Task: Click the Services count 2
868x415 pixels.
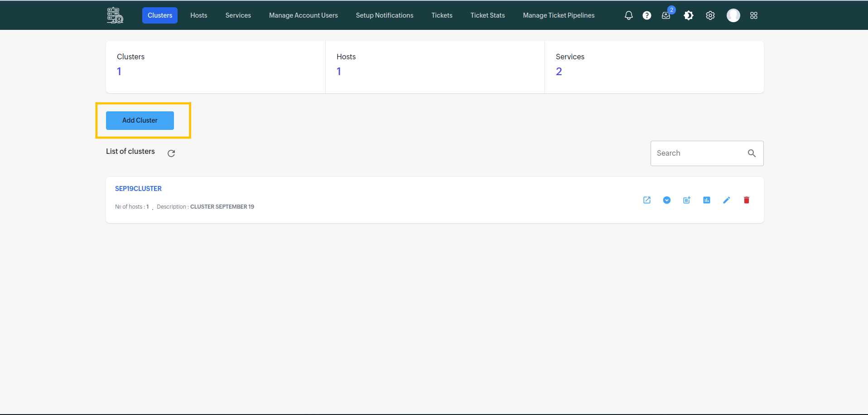Action: pos(559,72)
